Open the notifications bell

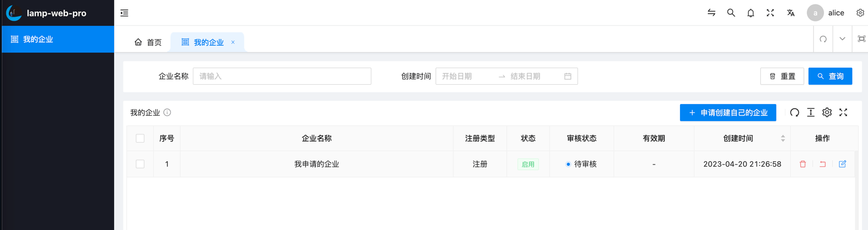pyautogui.click(x=750, y=13)
